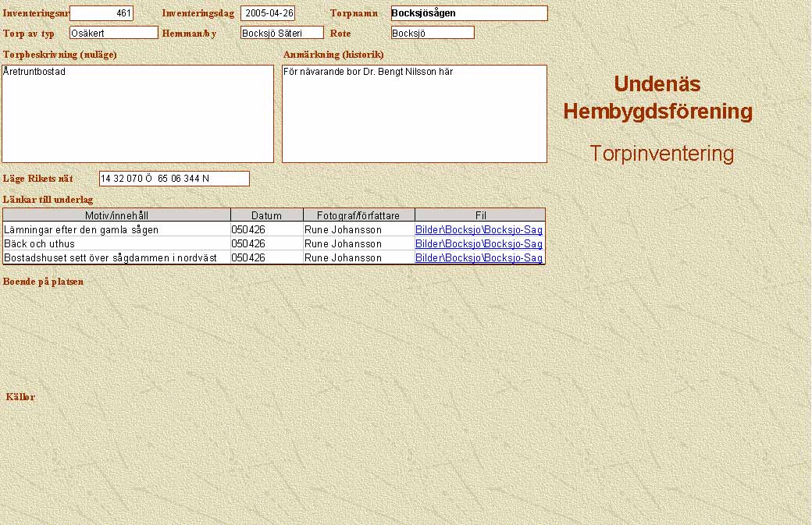Click the Datum column header
The height and width of the screenshot is (525, 812).
click(x=266, y=215)
